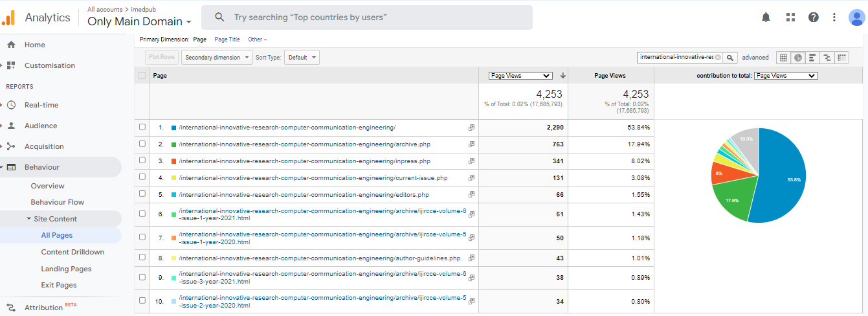Open the notifications bell

coord(766,17)
